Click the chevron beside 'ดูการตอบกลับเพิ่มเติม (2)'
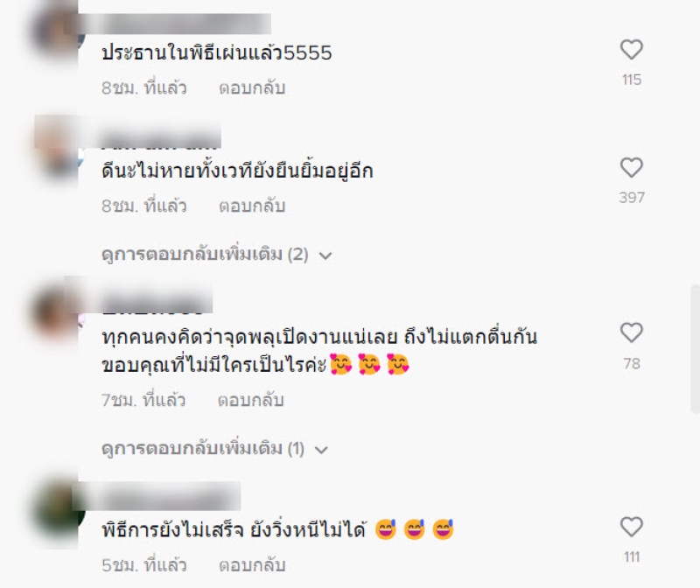This screenshot has height=588, width=700. click(325, 255)
